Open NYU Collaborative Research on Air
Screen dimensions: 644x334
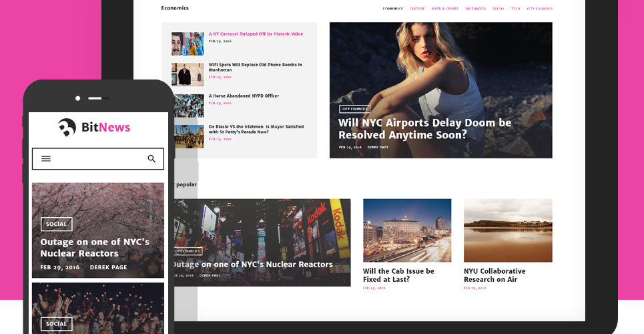tap(495, 275)
